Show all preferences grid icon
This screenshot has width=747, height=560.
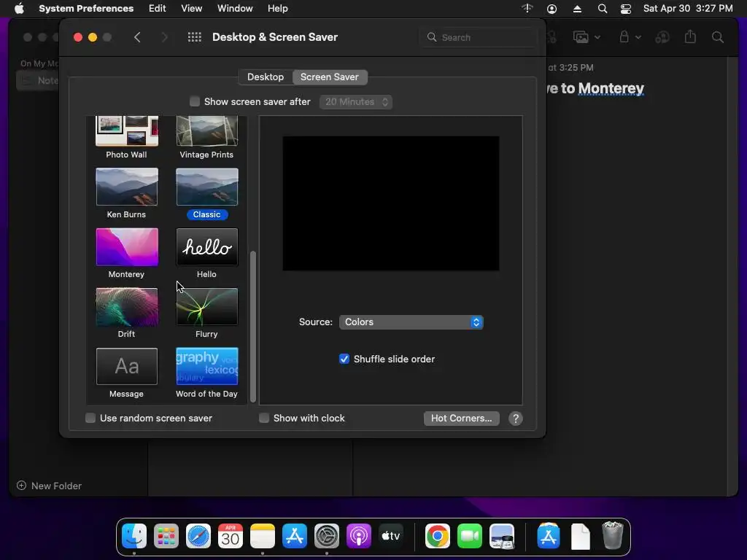194,37
